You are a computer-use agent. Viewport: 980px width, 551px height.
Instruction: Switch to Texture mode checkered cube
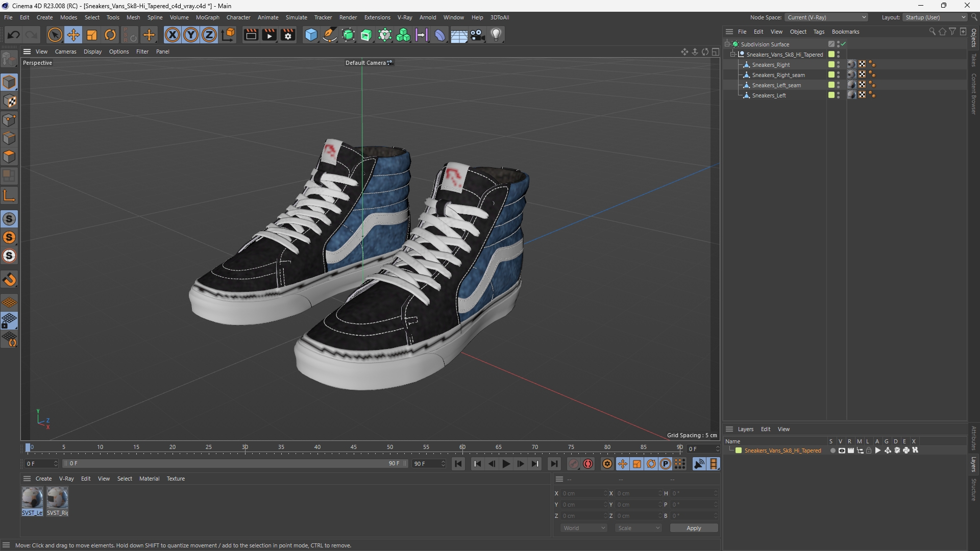click(9, 101)
